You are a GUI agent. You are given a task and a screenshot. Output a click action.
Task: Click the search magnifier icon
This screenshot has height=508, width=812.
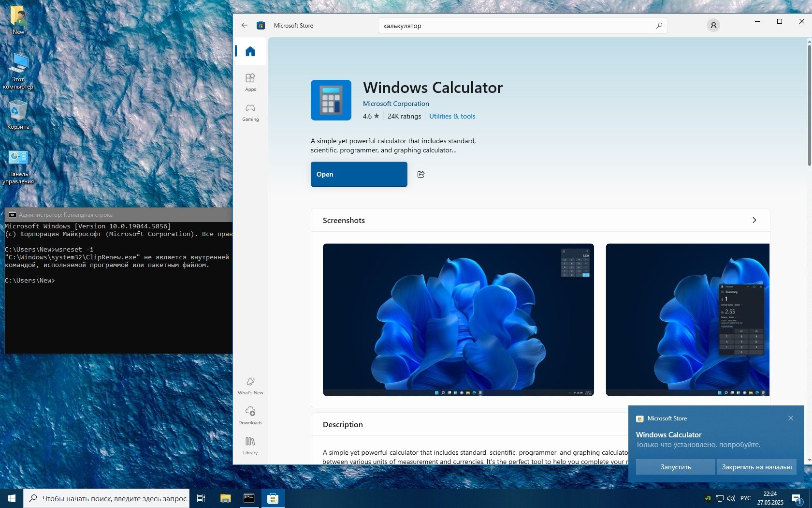659,26
